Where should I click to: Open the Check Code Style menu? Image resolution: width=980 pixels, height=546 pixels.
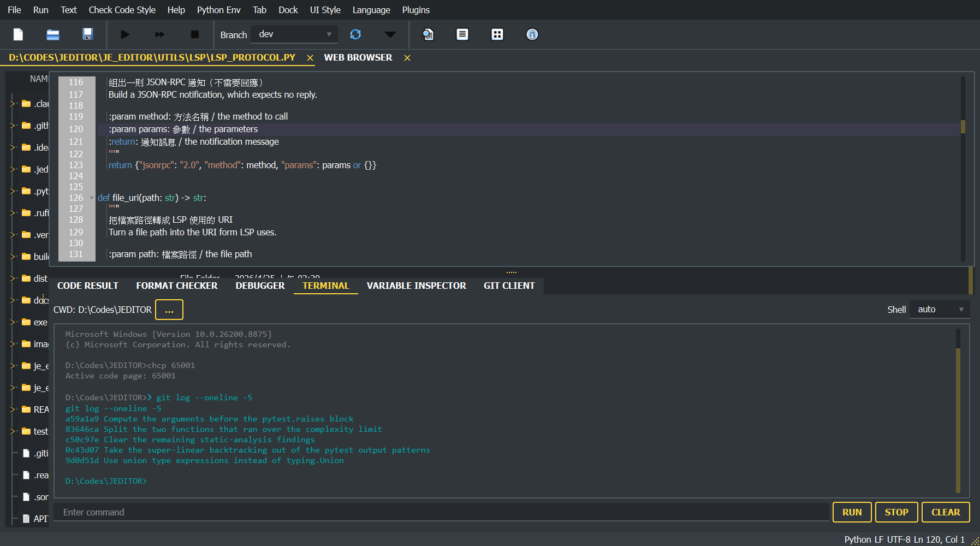(x=122, y=10)
